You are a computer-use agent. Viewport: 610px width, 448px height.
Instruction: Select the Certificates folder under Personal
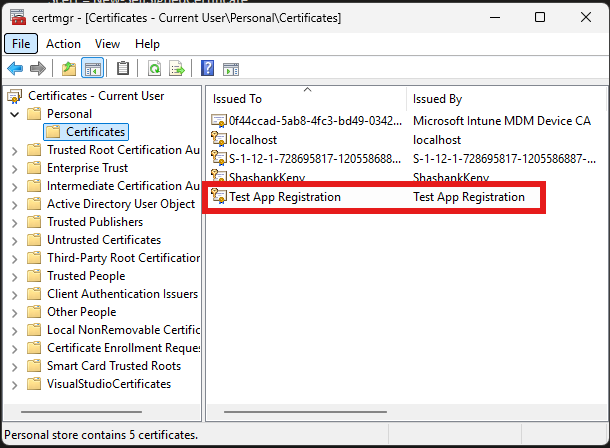click(x=86, y=132)
